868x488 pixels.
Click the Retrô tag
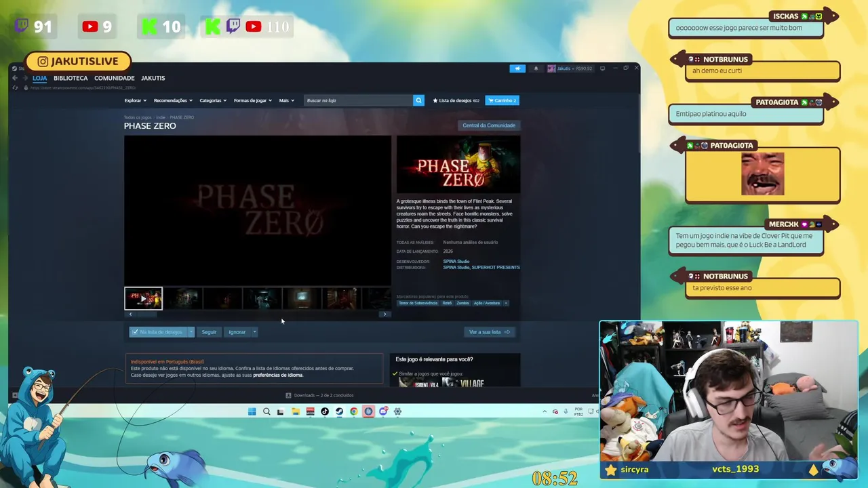(447, 303)
